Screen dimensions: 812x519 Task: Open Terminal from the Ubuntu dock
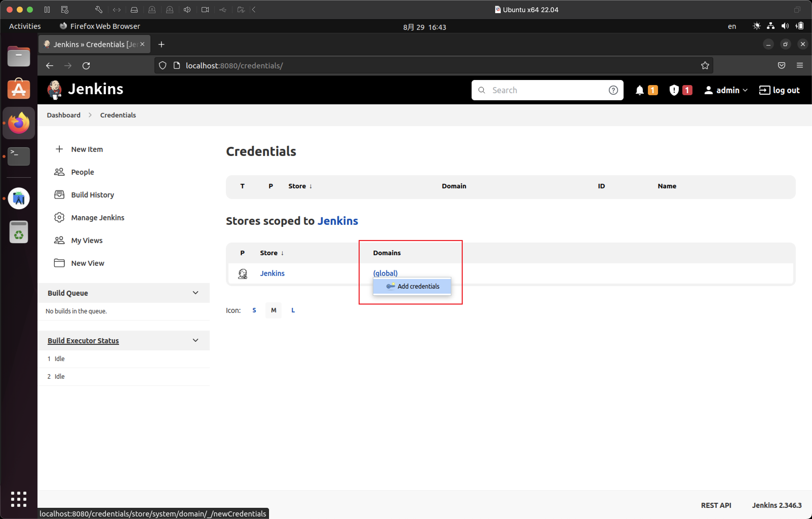point(18,156)
